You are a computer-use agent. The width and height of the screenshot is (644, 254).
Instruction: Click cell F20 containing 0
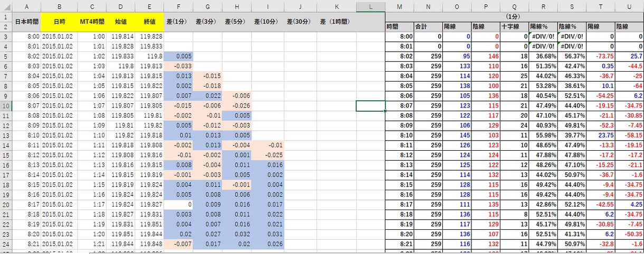[178, 204]
